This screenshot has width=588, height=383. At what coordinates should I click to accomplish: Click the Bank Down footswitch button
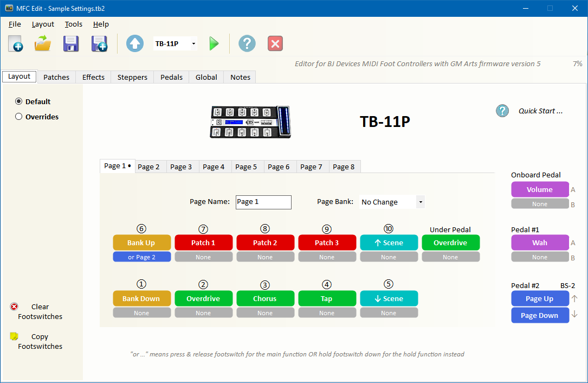(x=142, y=298)
